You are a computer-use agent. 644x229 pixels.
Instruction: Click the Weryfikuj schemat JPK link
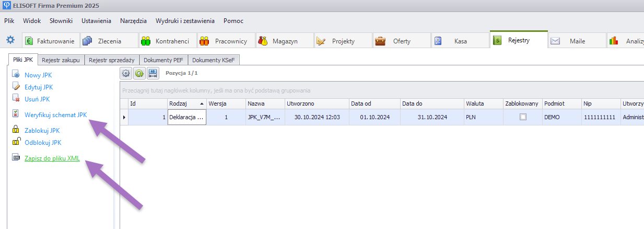[x=55, y=115]
